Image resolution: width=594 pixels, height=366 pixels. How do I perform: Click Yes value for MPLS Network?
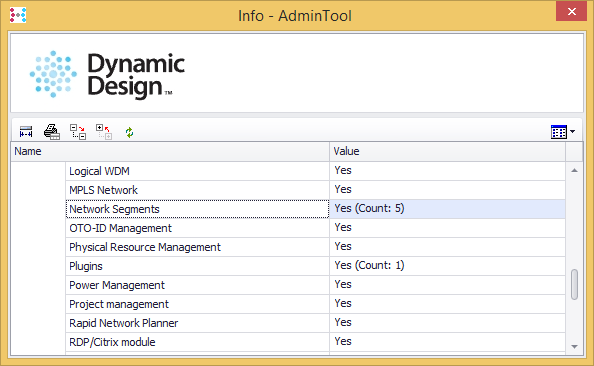point(448,190)
